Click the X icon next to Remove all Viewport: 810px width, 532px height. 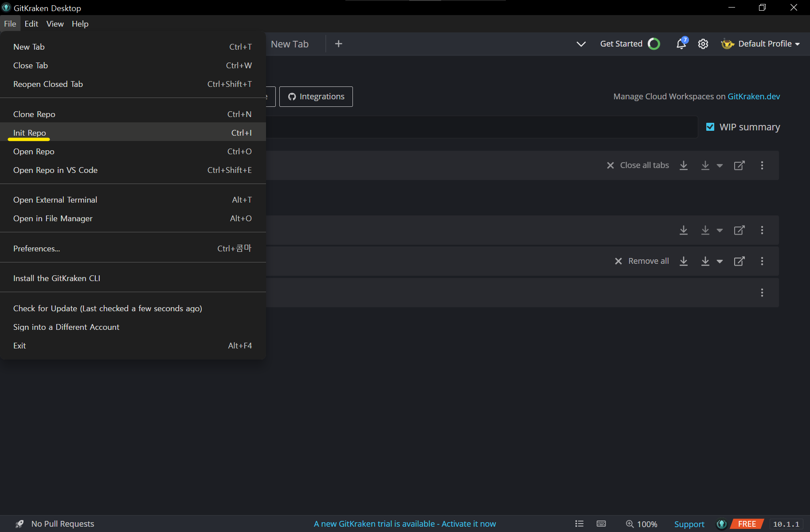[618, 261]
